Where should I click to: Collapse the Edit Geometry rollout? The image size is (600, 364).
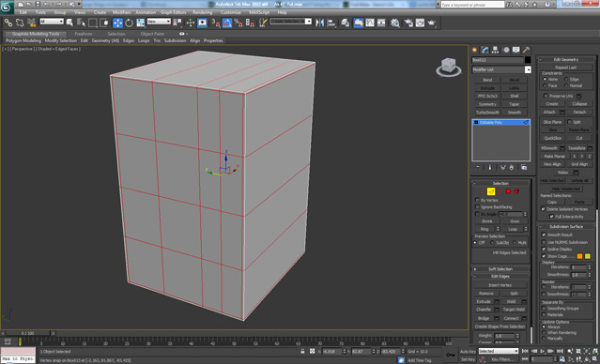click(566, 60)
